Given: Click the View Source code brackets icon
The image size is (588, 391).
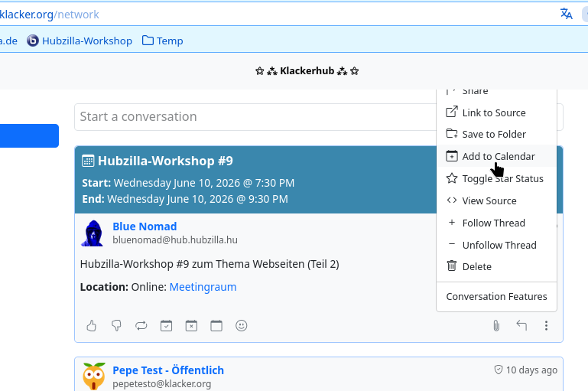Looking at the screenshot, I should click(x=451, y=200).
